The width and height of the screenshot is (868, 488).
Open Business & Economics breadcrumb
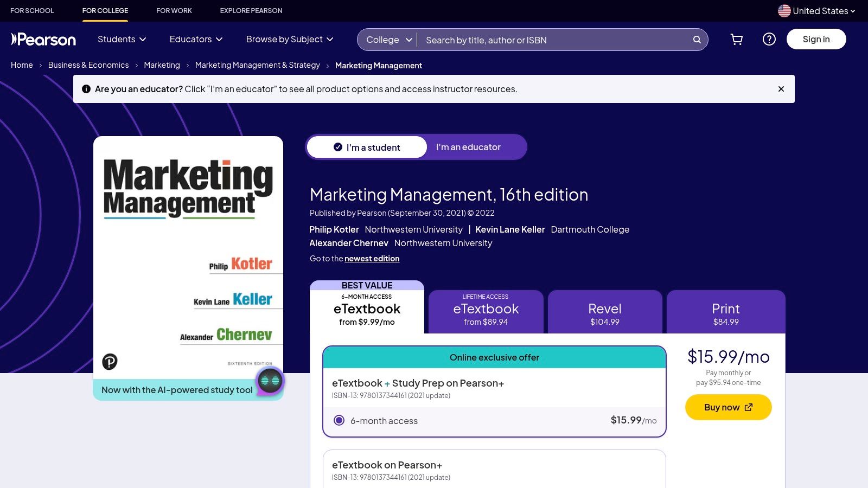click(x=88, y=65)
